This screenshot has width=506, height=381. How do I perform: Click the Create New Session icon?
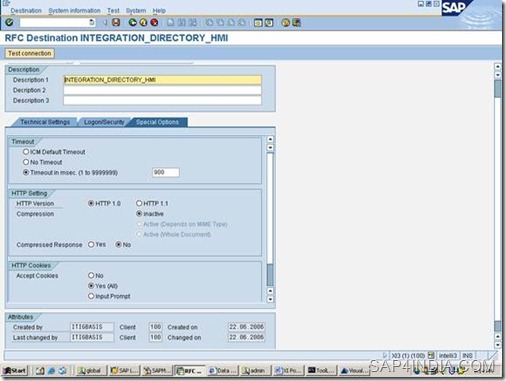pyautogui.click(x=258, y=22)
